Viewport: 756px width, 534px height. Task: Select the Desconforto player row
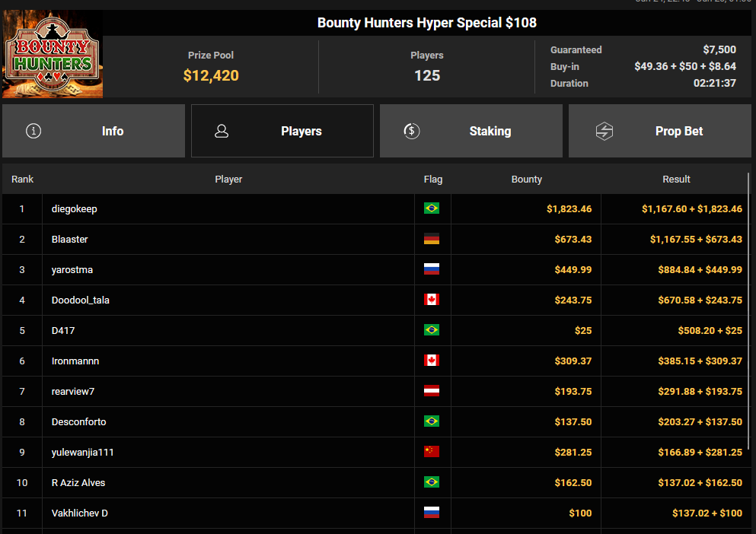coord(375,421)
